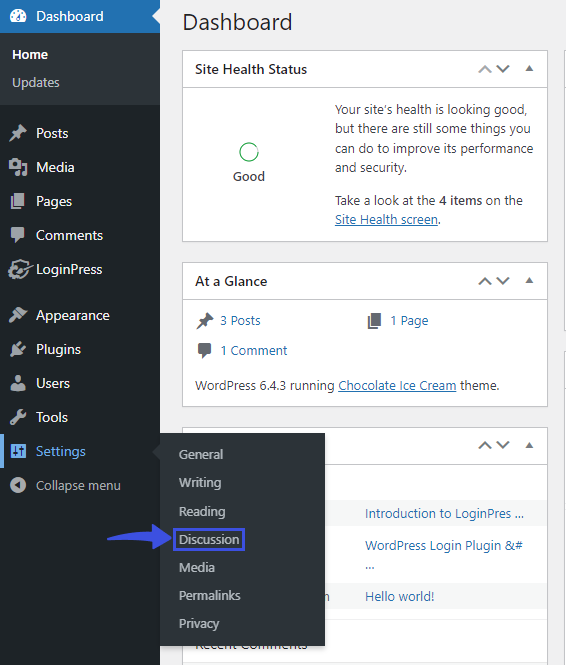566x665 pixels.
Task: Open Media in Settings submenu
Action: 197,567
